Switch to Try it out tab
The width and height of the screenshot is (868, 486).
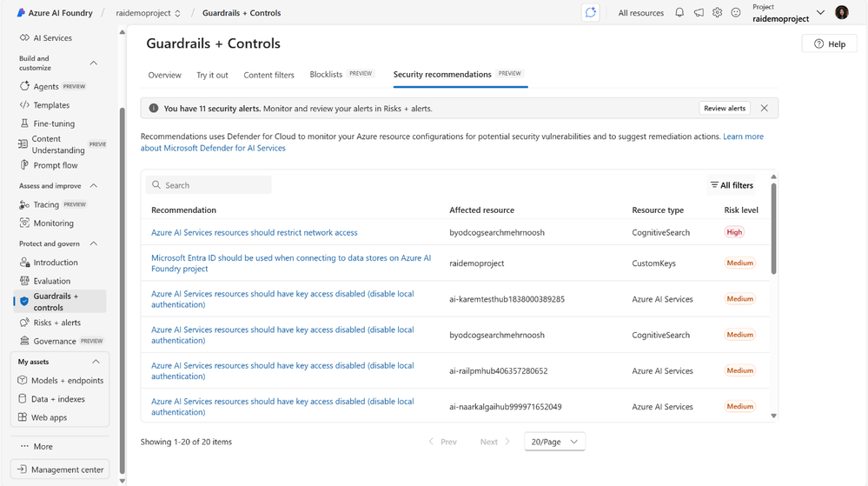click(212, 75)
